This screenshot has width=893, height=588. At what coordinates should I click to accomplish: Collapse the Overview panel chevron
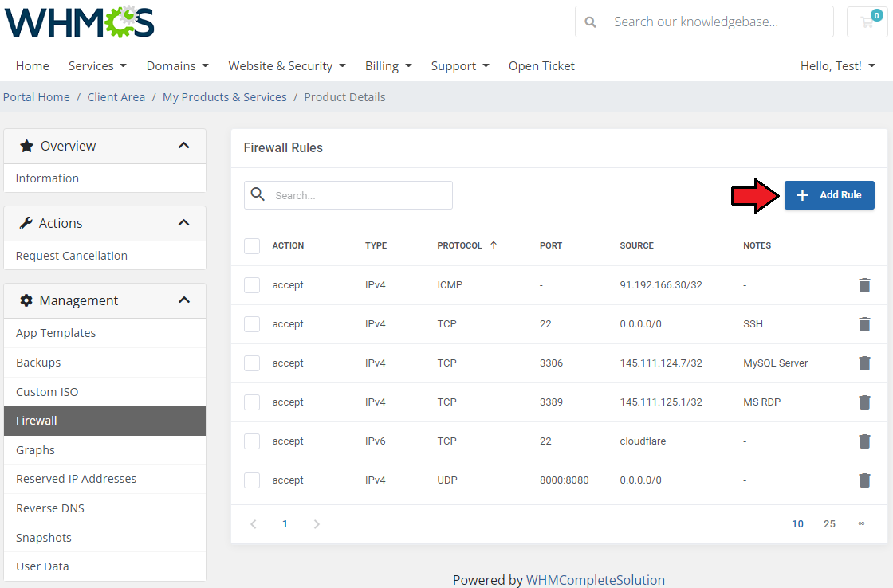click(x=183, y=146)
